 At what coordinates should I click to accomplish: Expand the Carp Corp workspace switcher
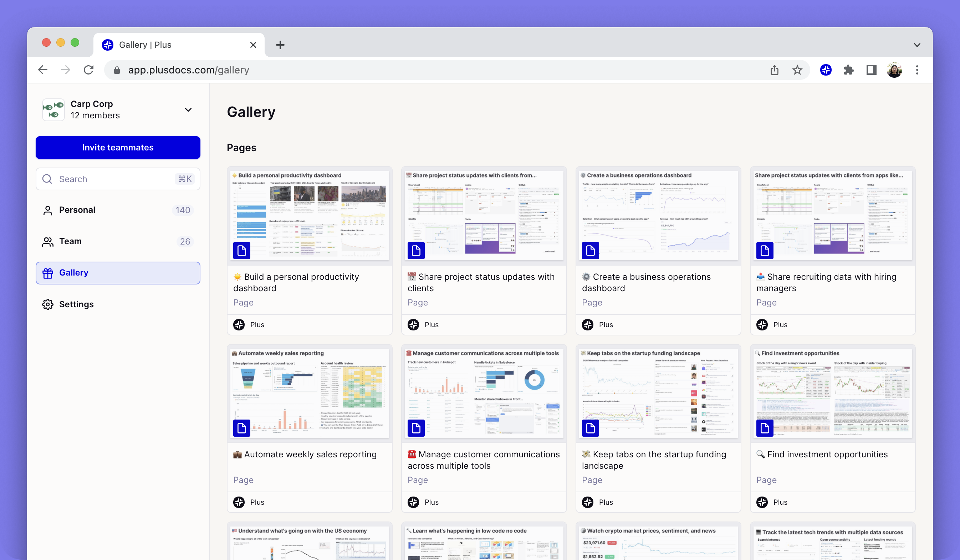tap(188, 110)
